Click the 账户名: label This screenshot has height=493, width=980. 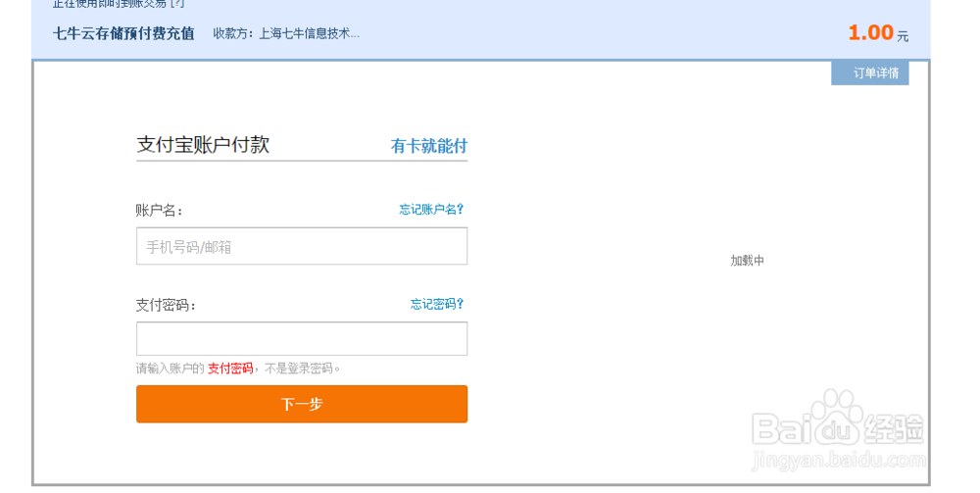tap(159, 211)
